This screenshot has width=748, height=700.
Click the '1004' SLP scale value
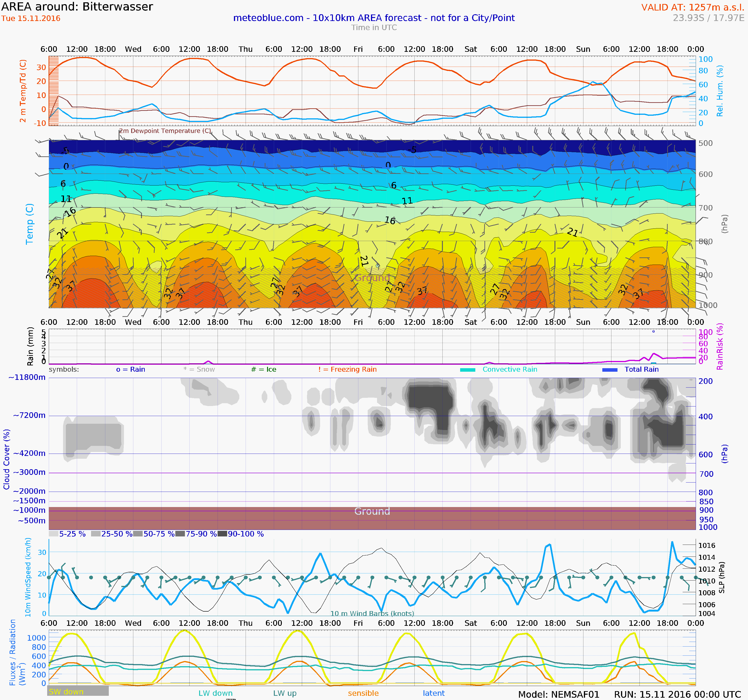click(x=707, y=613)
